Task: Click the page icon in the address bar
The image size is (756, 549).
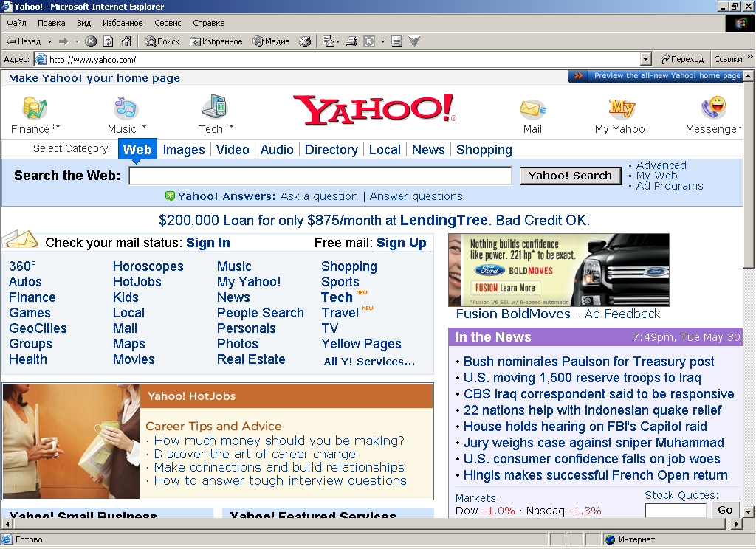Action: tap(41, 59)
